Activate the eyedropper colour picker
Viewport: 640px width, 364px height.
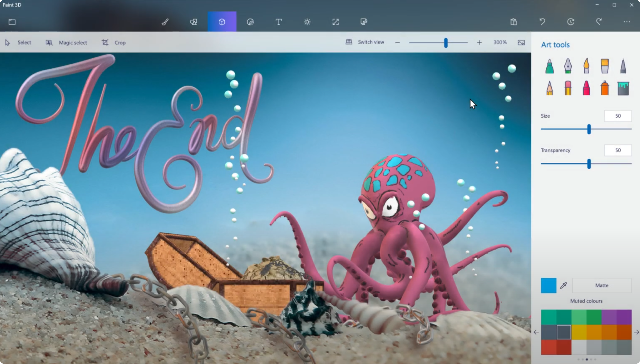point(563,285)
